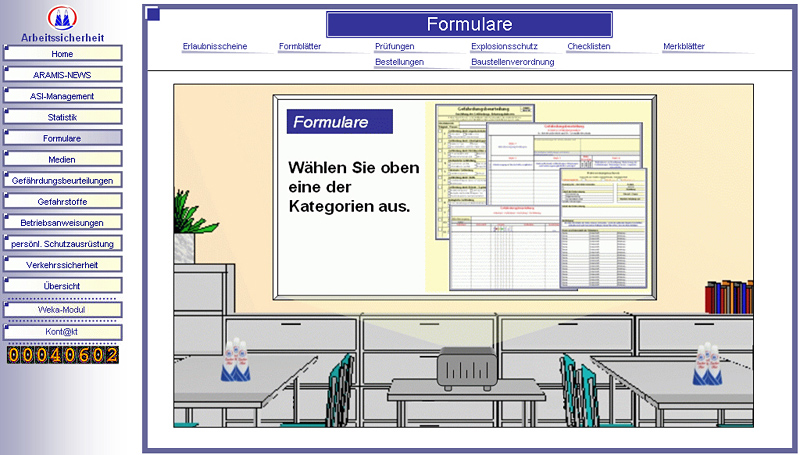This screenshot has height=455, width=800.
Task: Go to Verkehrssicherheit section
Action: pyautogui.click(x=62, y=265)
